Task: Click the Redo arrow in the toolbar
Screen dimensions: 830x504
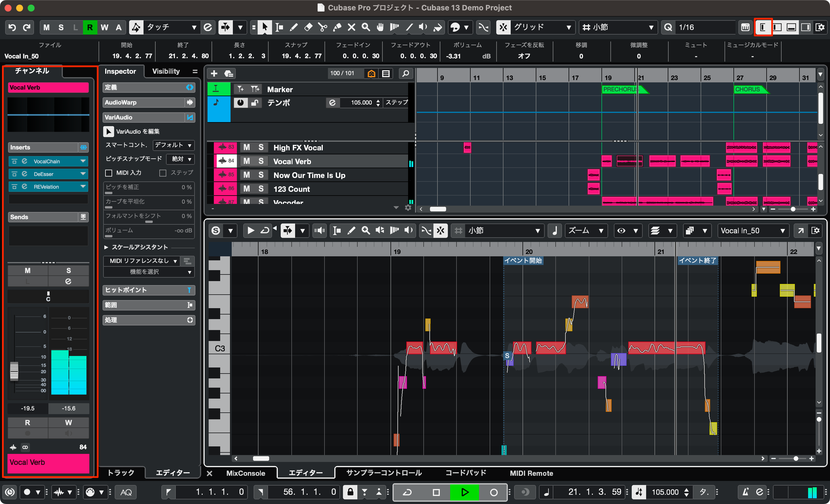Action: (27, 27)
